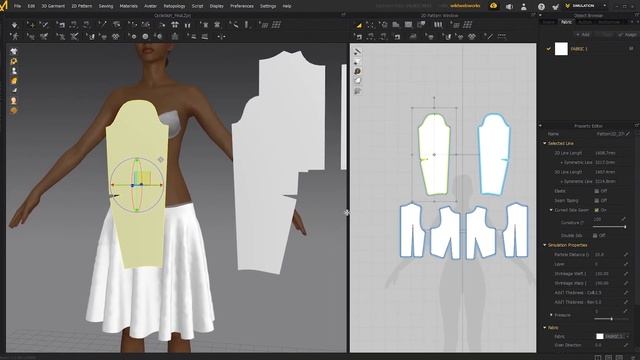The width and height of the screenshot is (640, 360).
Task: Click the FABRIC 1 entry in Object Browser
Action: (x=579, y=49)
